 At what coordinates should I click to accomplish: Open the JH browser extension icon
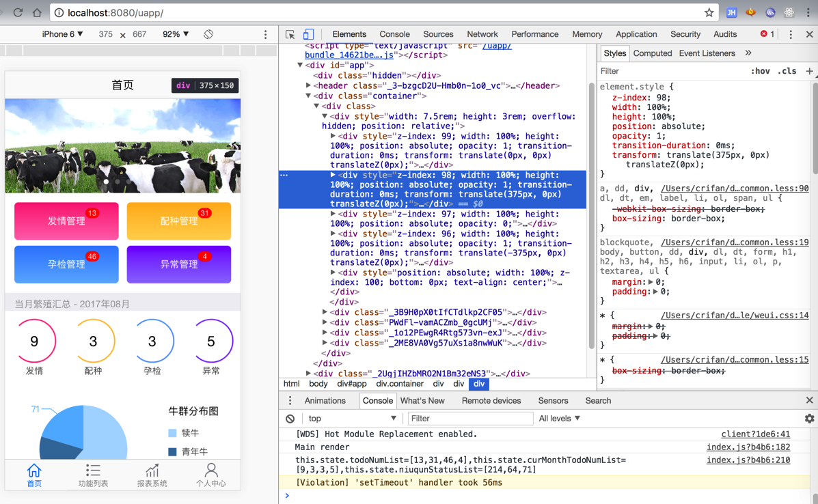(731, 12)
